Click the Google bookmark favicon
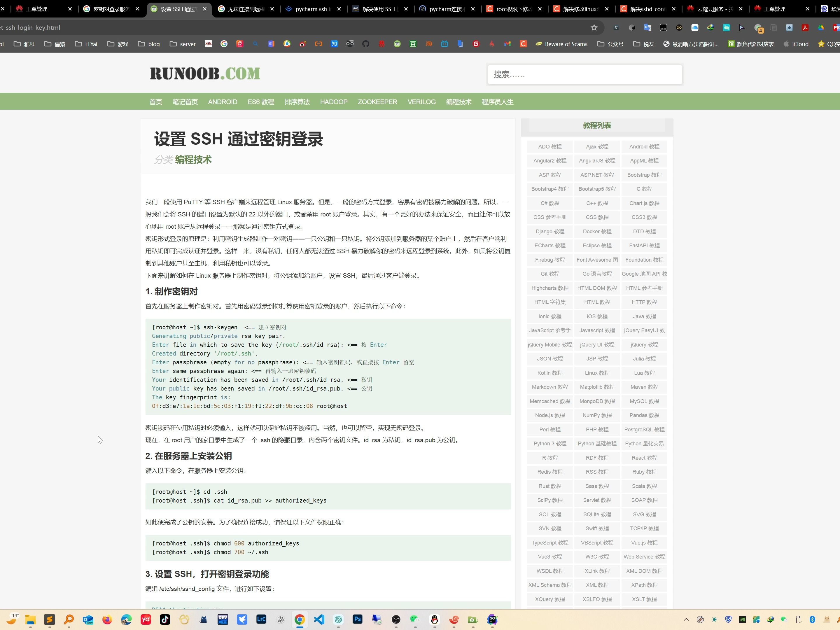This screenshot has height=630, width=840. [x=224, y=44]
